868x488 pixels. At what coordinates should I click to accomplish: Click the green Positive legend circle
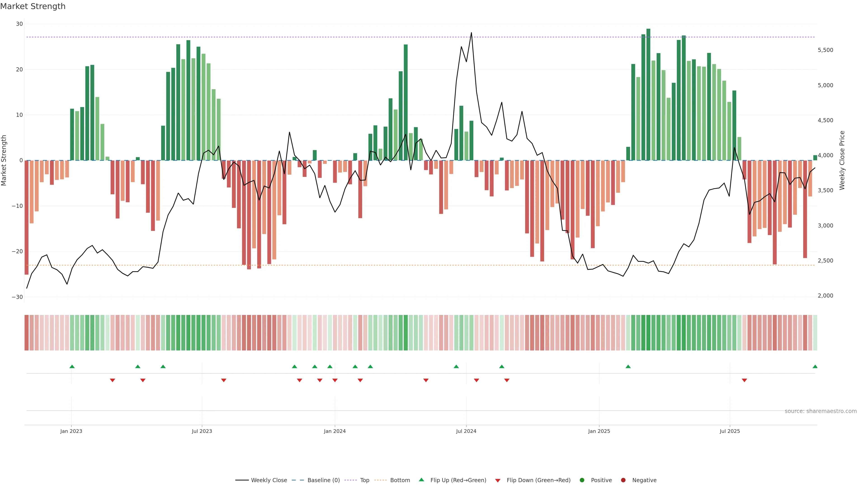coord(582,480)
